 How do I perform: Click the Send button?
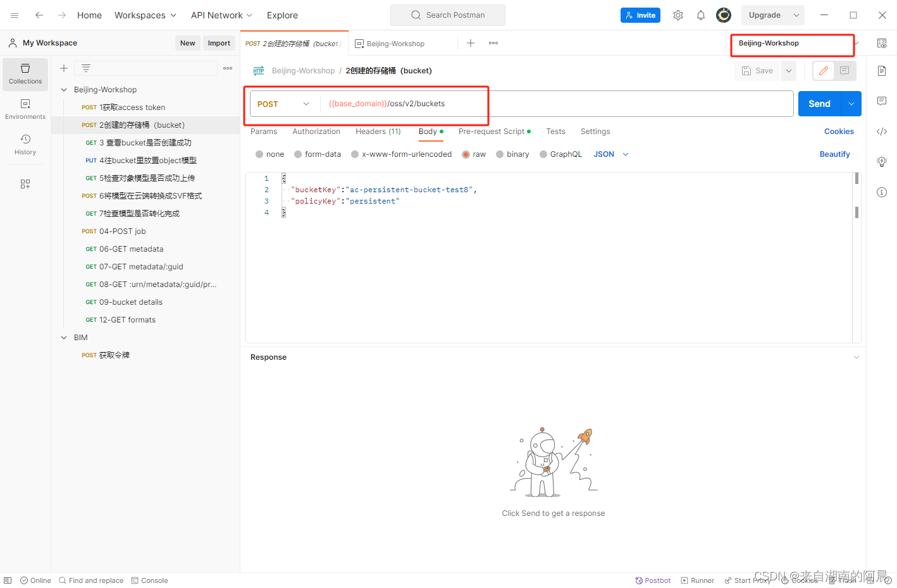point(819,103)
